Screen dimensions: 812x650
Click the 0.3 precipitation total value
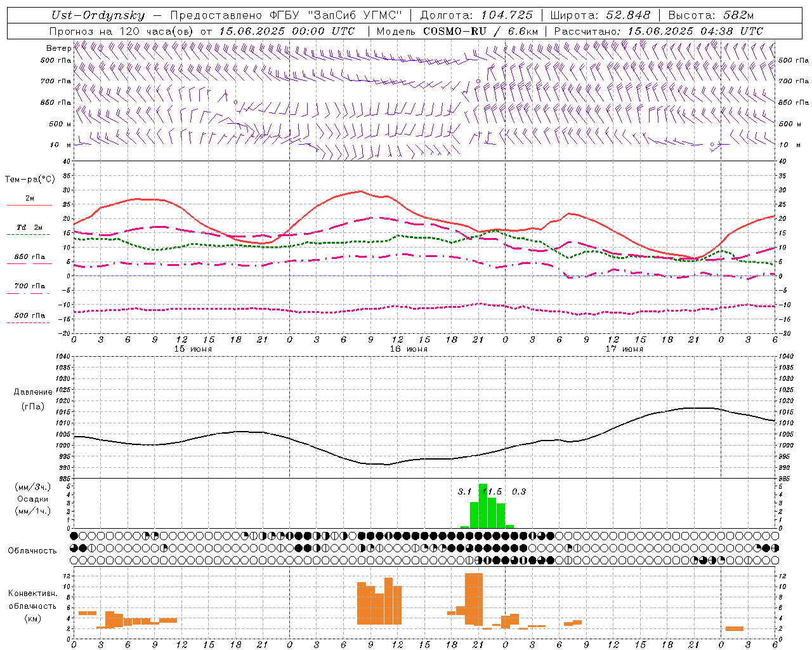[519, 492]
